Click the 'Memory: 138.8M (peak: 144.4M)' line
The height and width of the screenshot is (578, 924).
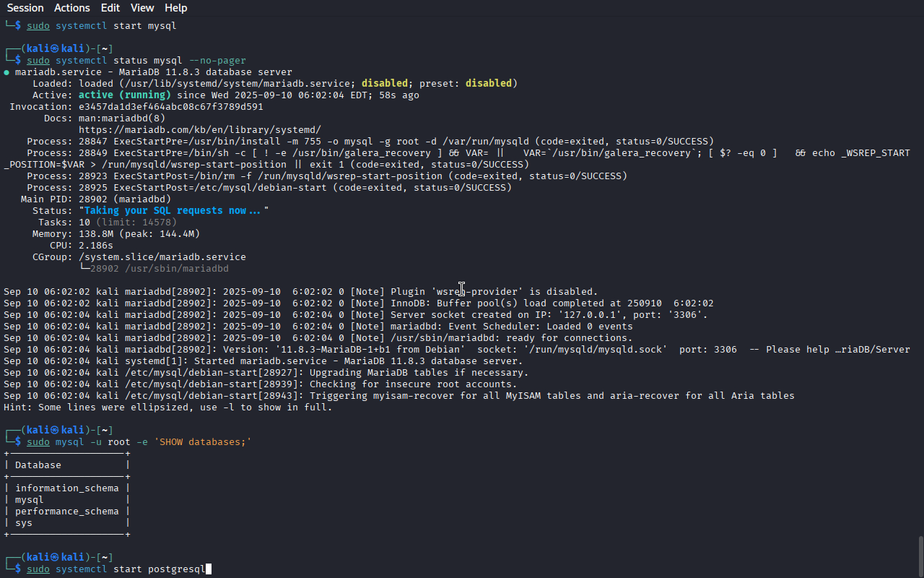(x=116, y=234)
